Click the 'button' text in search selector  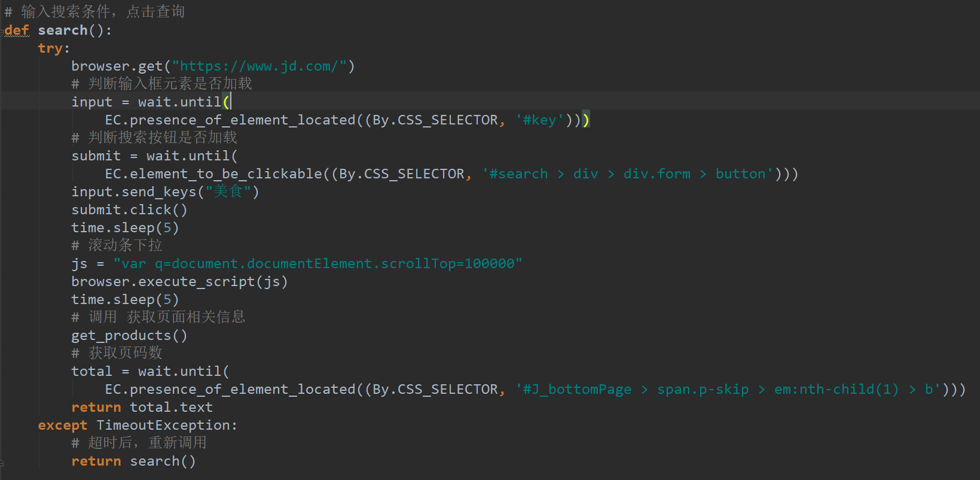[x=740, y=174]
